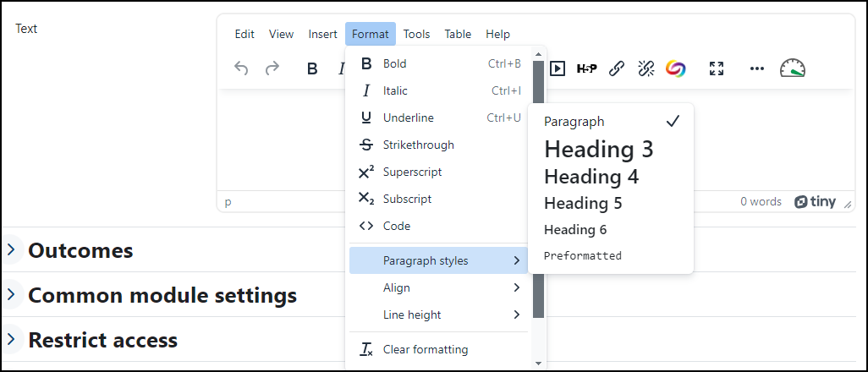Click the editor resize handle corner
Screen dimensions: 868x372
coord(848,205)
